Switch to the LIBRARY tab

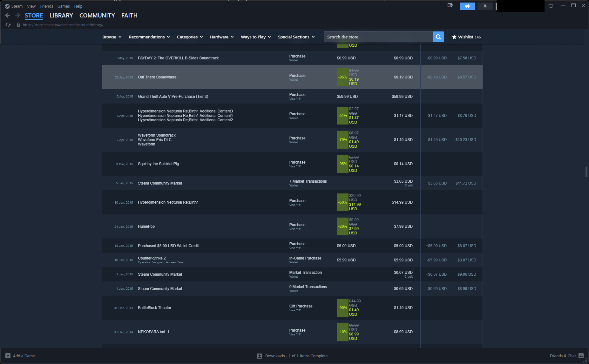61,16
